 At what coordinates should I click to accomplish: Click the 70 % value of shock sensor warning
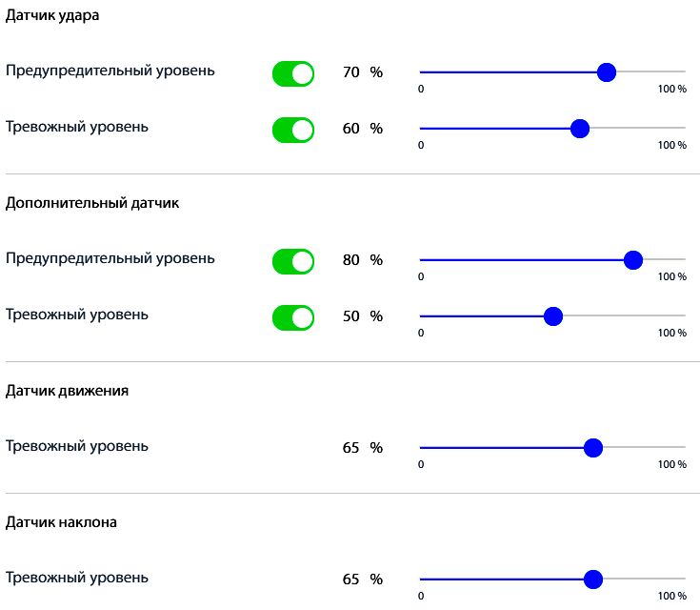click(362, 72)
